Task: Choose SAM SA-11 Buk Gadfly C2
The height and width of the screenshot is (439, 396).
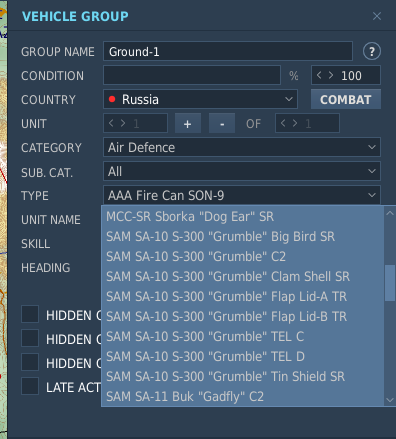Action: point(243,397)
